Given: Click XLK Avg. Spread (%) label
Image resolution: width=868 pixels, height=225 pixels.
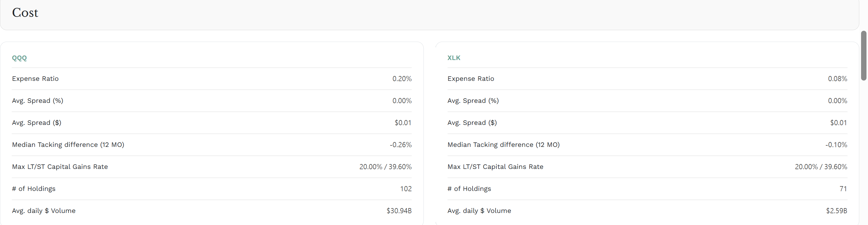Looking at the screenshot, I should click(473, 100).
